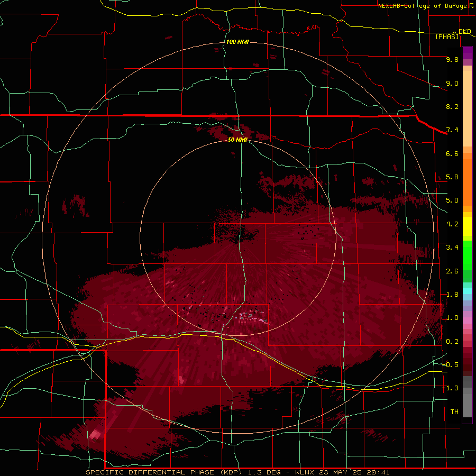Click the 100 NMI range ring label
Image resolution: width=476 pixels, height=476 pixels.
(x=237, y=42)
